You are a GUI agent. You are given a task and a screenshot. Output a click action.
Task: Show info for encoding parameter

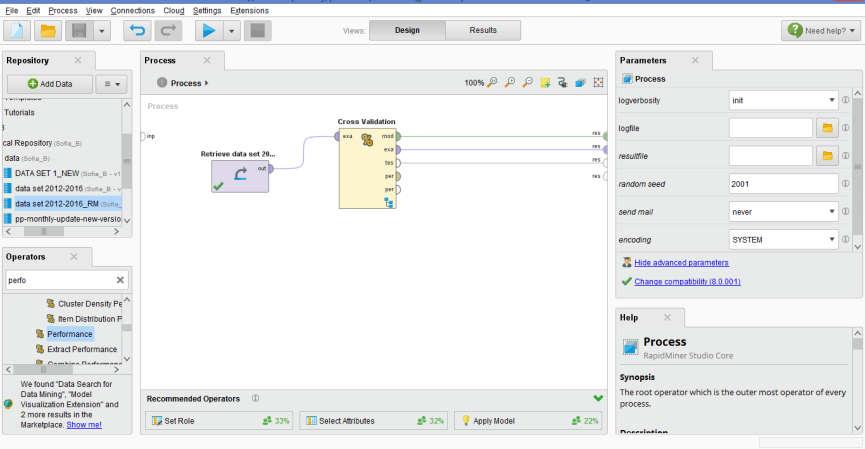point(845,239)
